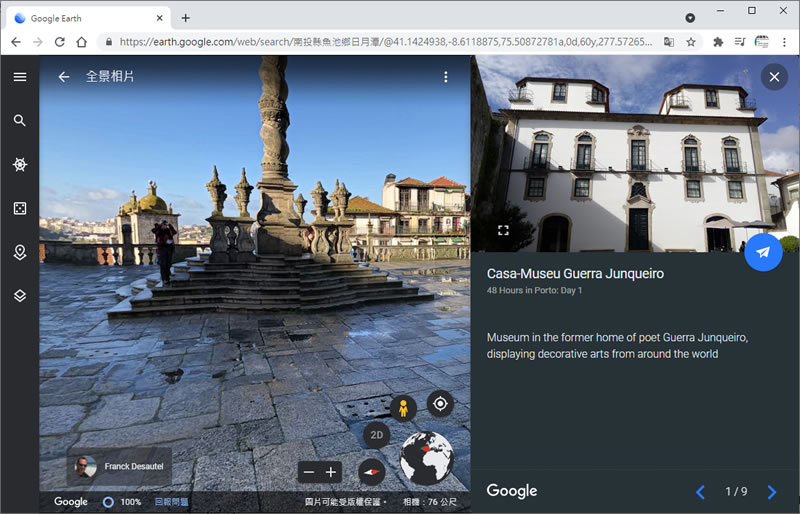Click the calendar extension icon in toolbar
Screen dimensions: 800x514
(761, 42)
